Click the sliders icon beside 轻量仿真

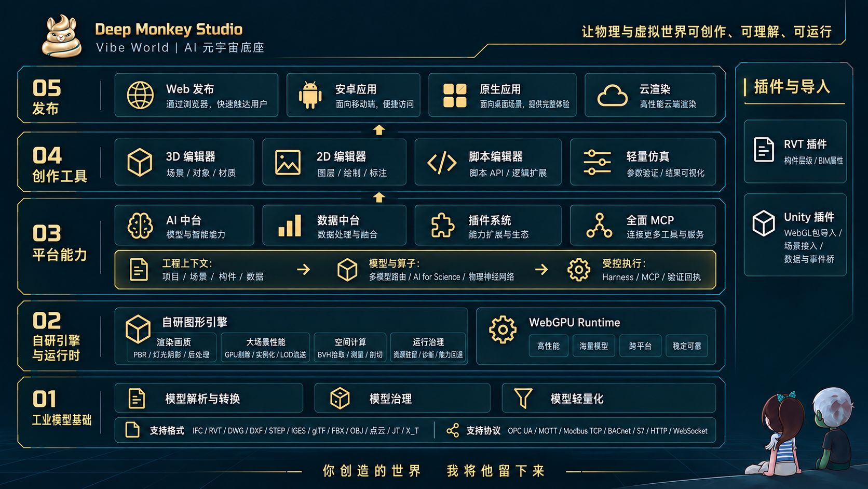coord(597,162)
